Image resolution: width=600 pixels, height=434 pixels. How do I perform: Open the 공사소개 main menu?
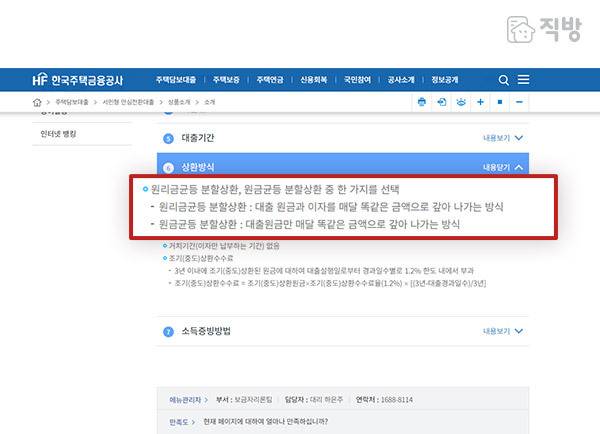[401, 80]
